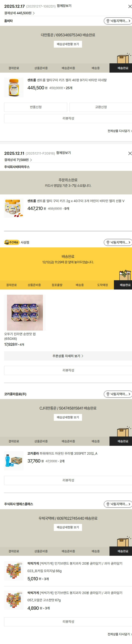View 대한통운 배송상세현황 보기
The width and height of the screenshot is (132, 644).
pos(68,44)
